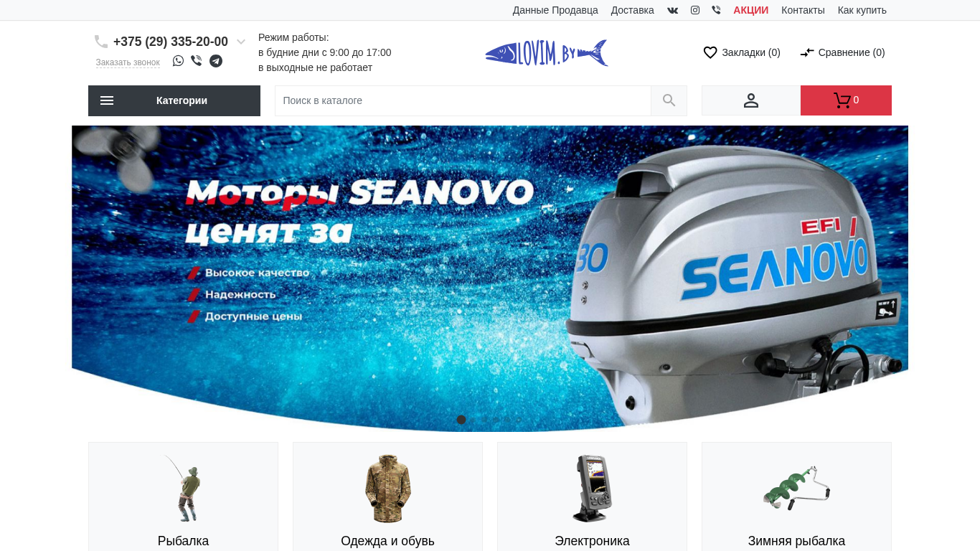Select the second slider dot on banner
The width and height of the screenshot is (980, 551).
[473, 420]
